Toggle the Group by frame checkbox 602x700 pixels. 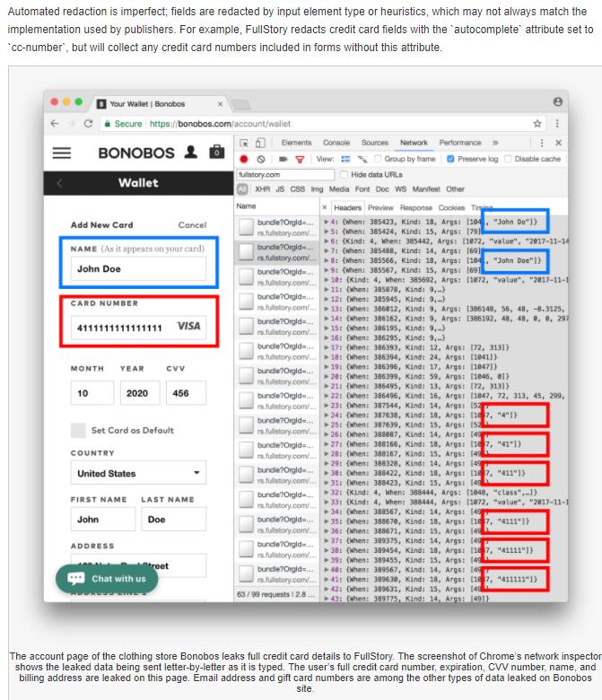[x=378, y=159]
